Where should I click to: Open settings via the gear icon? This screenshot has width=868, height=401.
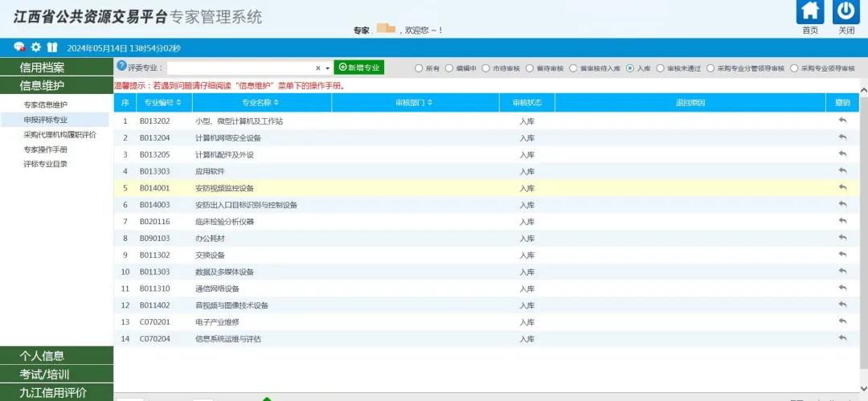pyautogui.click(x=35, y=47)
